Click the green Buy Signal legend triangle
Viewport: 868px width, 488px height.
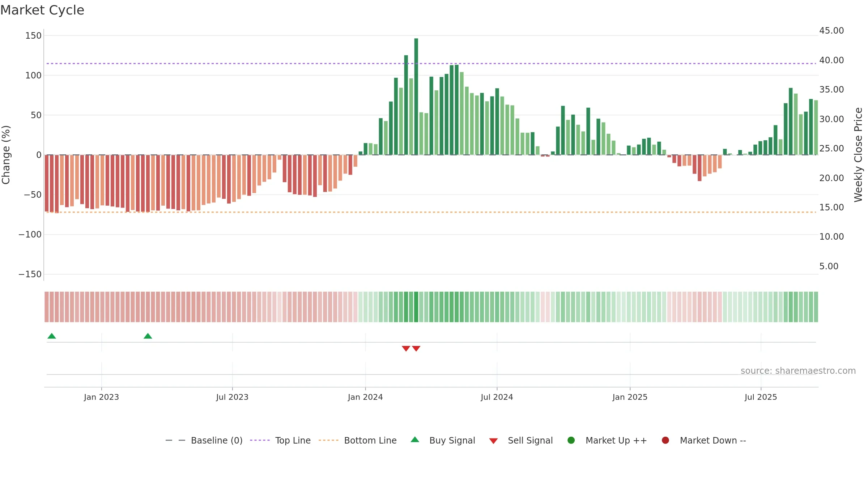(x=415, y=440)
